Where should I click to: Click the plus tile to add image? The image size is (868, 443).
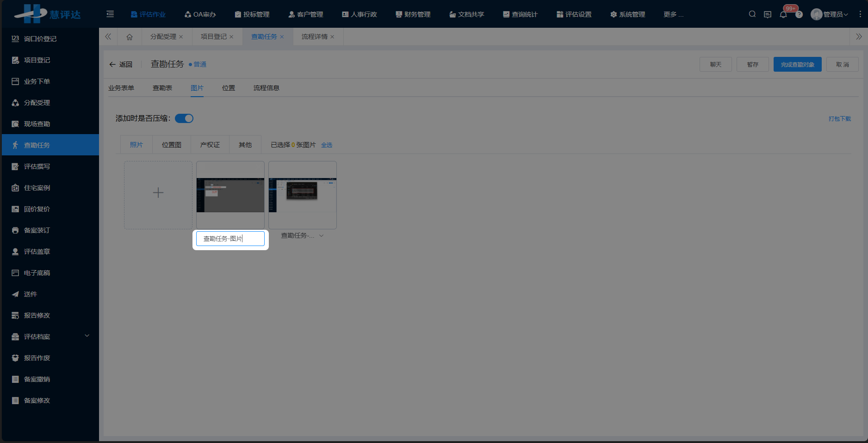[158, 195]
